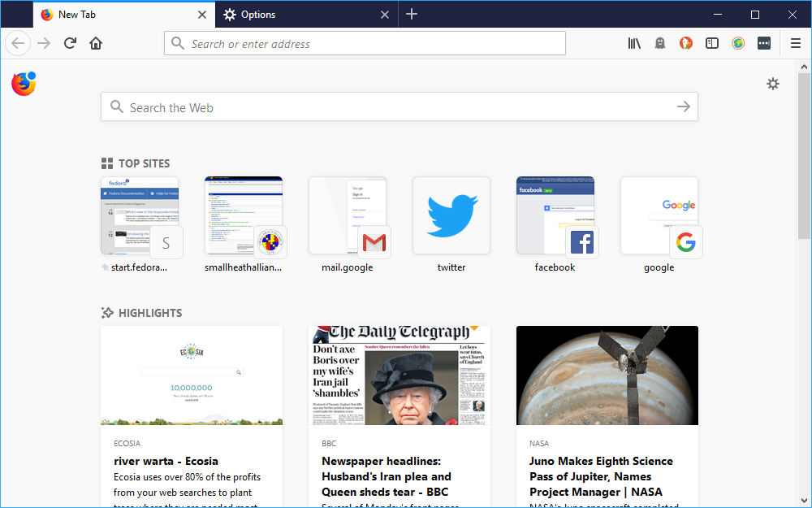Focus the Search the Web field
The image size is (812, 508).
click(x=400, y=106)
